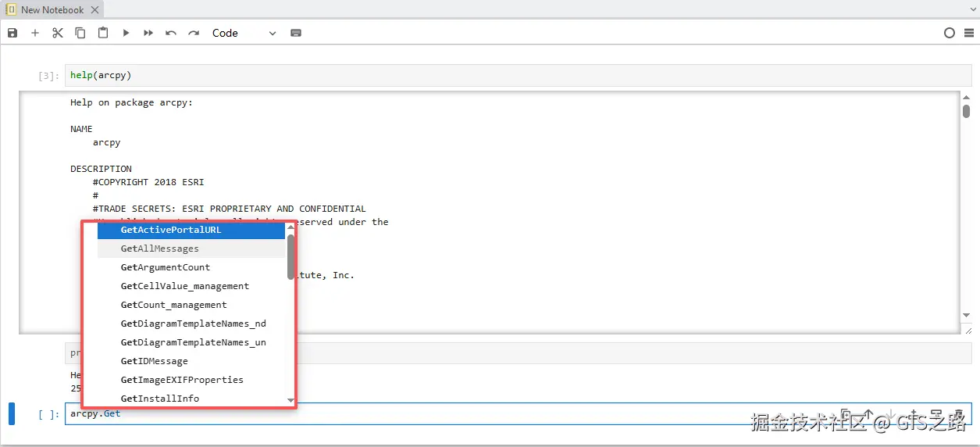
Task: Choose GetArgumentCount from the autocomplete list
Action: pyautogui.click(x=191, y=267)
